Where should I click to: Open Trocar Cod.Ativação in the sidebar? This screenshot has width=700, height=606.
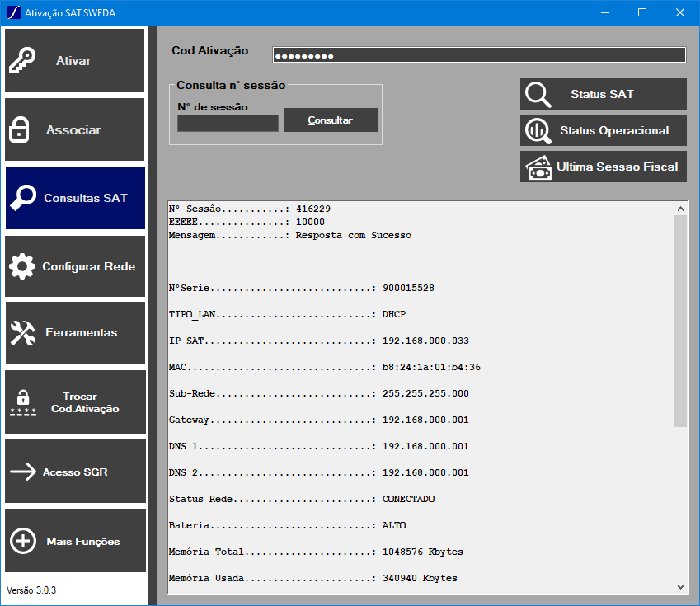click(75, 402)
